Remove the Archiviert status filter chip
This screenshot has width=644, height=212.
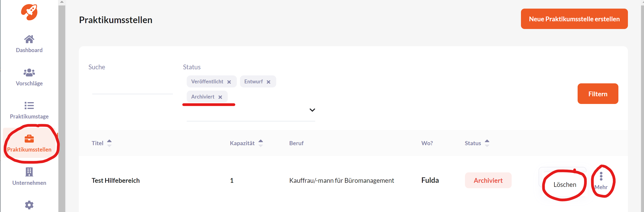pyautogui.click(x=220, y=97)
